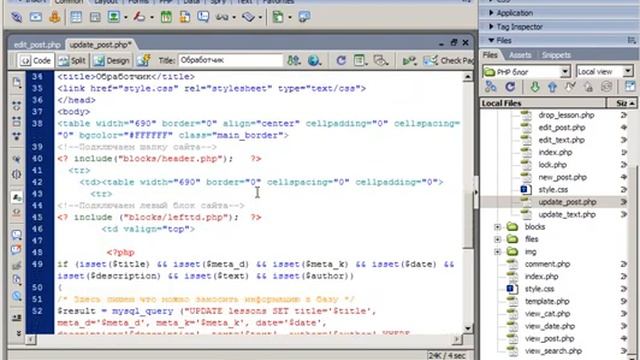The height and width of the screenshot is (360, 640).
Task: Switch to Split view
Action: 71,61
